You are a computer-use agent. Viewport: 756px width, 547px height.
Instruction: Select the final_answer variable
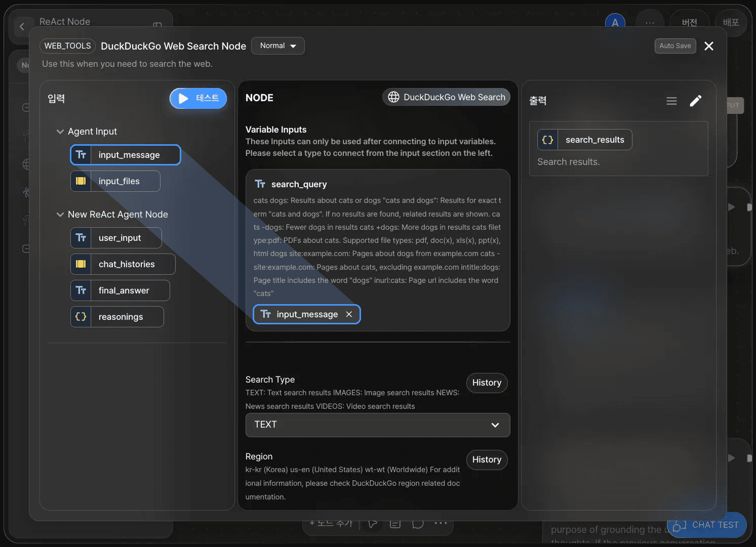(120, 290)
